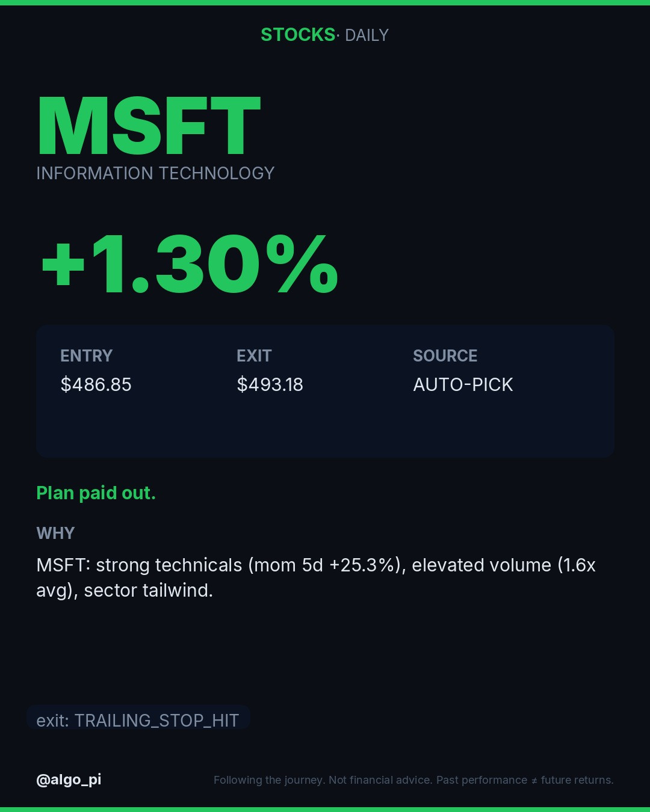This screenshot has width=650, height=812.
Task: Click the AUTO-PICK source value
Action: 463,384
